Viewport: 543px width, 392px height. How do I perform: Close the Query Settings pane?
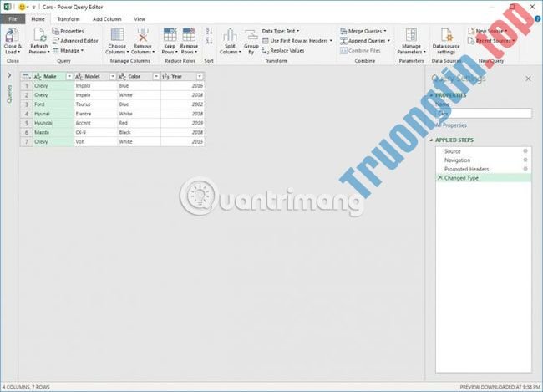pos(528,79)
